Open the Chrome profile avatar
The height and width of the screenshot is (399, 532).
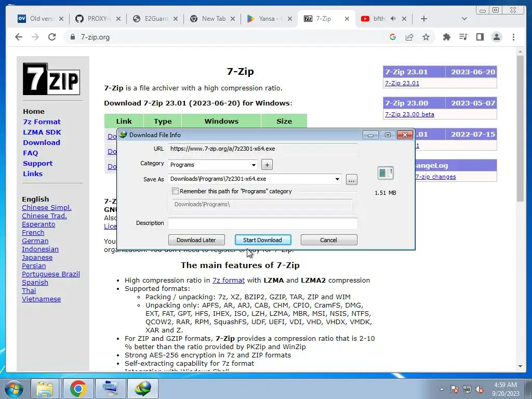tap(496, 37)
